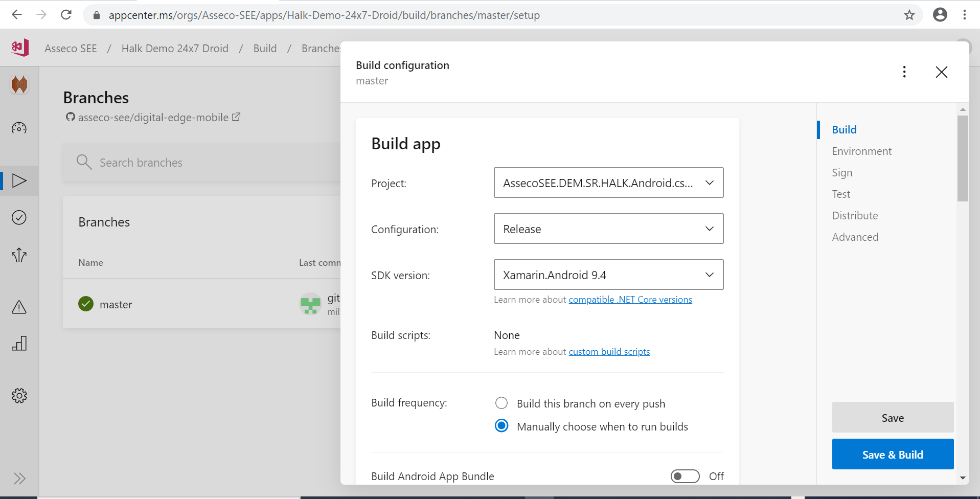980x499 pixels.
Task: Jump to Distribute section
Action: click(855, 216)
